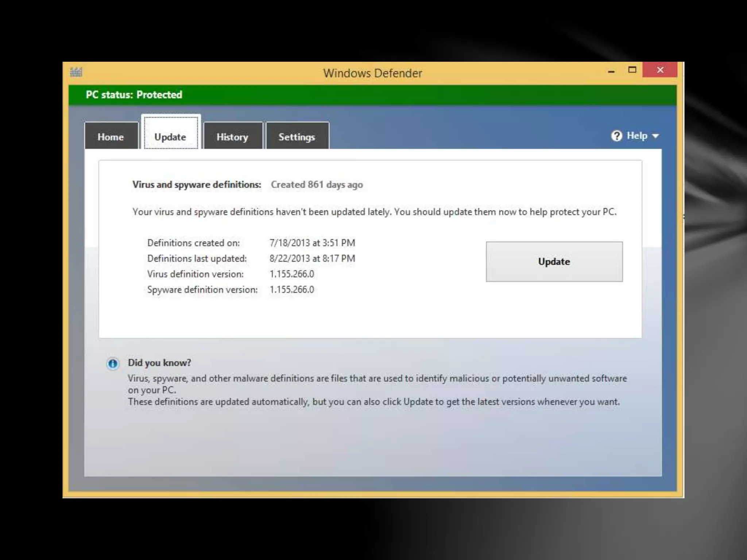747x560 pixels.
Task: Select the Update tab
Action: pyautogui.click(x=170, y=137)
